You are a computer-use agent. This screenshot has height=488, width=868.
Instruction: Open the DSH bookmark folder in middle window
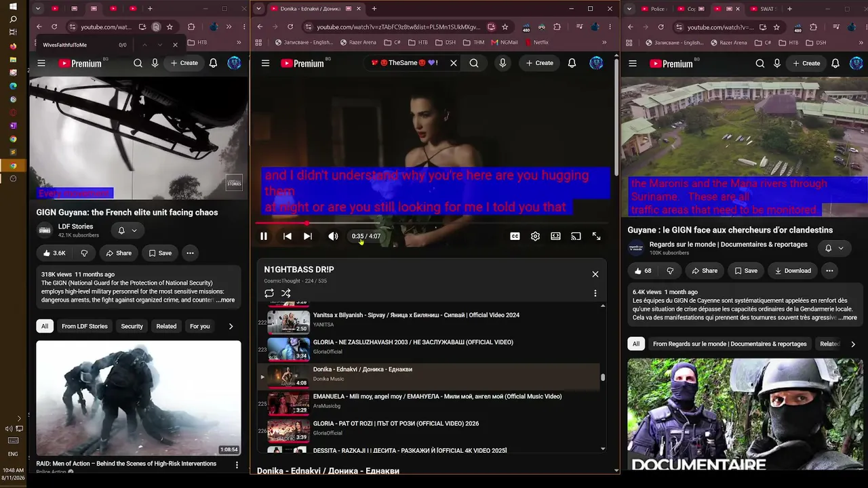pyautogui.click(x=446, y=42)
